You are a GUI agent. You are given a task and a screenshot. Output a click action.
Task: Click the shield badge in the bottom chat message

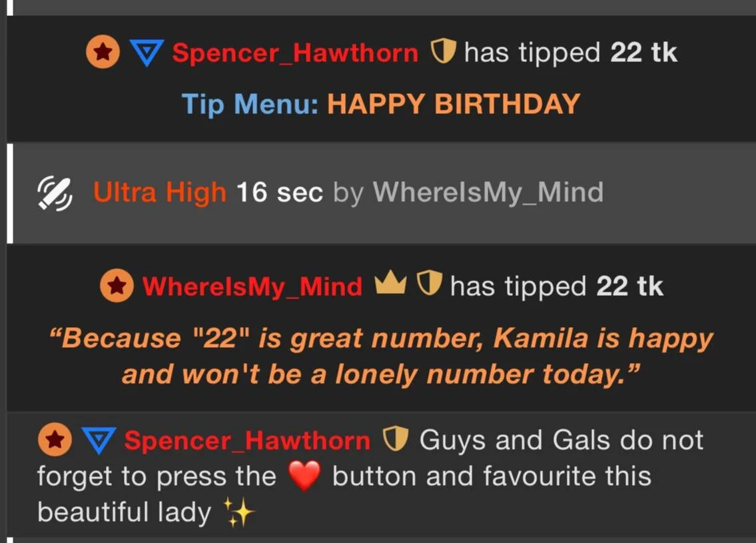(x=396, y=438)
